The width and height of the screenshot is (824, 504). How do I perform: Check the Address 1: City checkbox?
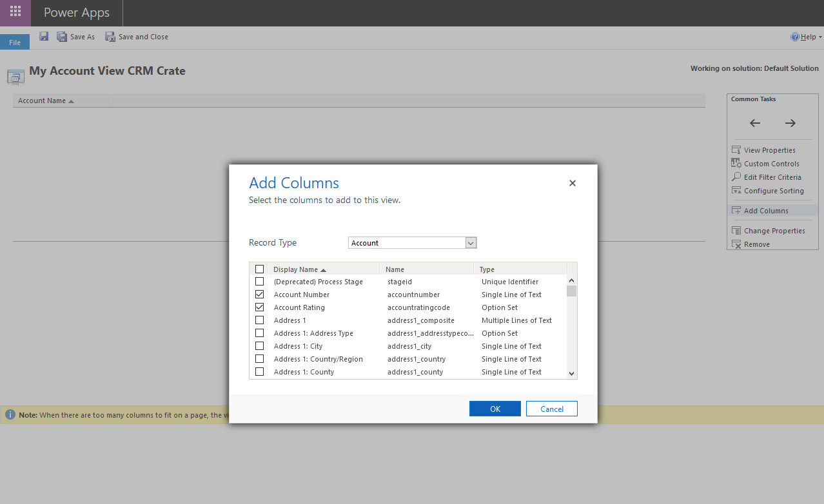click(259, 345)
